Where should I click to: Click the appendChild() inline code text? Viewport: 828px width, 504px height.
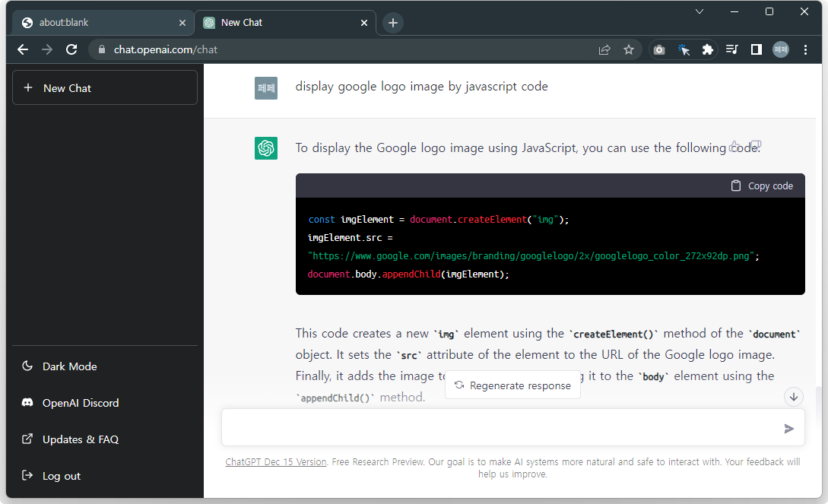click(335, 398)
